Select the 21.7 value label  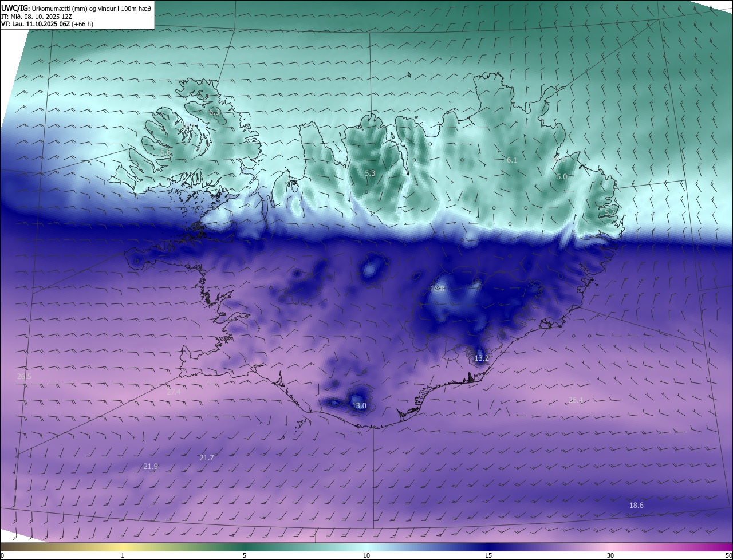[206, 458]
